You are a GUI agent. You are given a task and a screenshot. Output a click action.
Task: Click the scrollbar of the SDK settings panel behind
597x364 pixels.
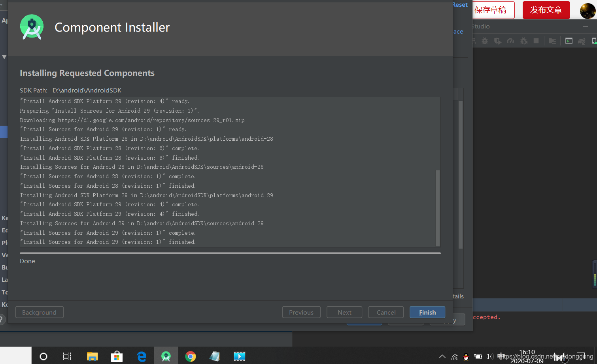461,175
